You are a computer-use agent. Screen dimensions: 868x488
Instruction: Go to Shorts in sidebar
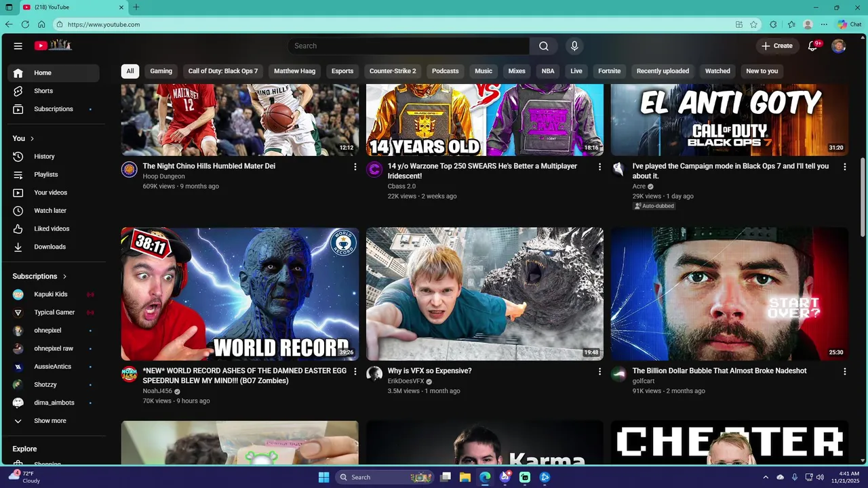(54, 91)
